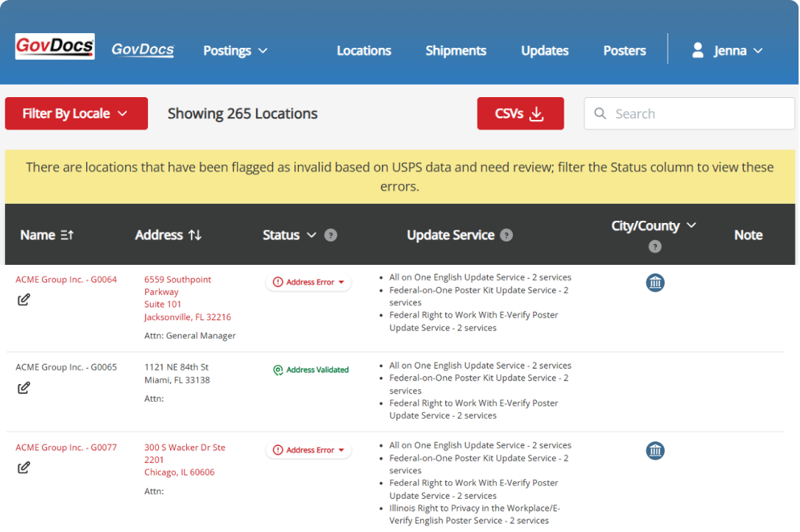The height and width of the screenshot is (532, 800).
Task: Open the Posters page
Action: tap(624, 51)
